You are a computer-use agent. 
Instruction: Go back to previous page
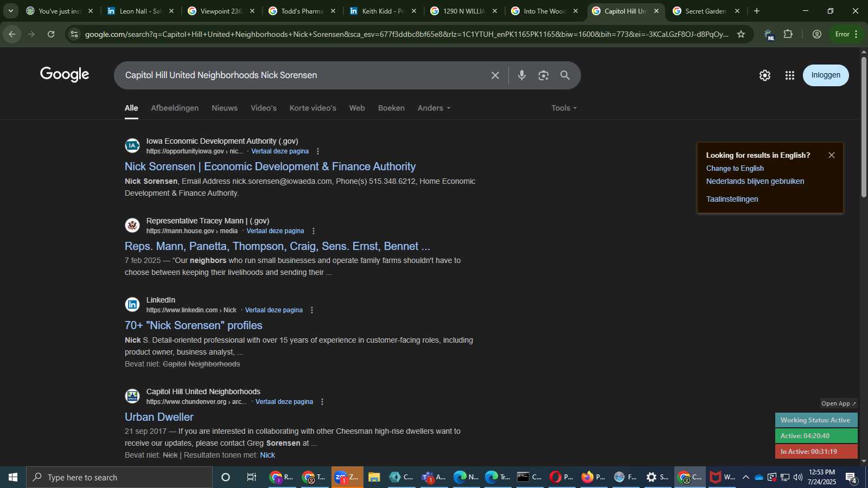(x=12, y=34)
